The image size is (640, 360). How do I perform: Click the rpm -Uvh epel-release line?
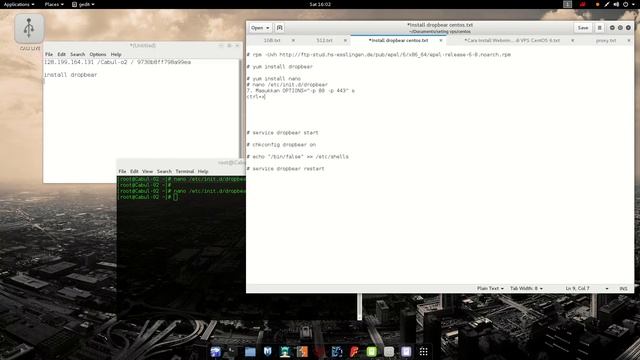378,54
